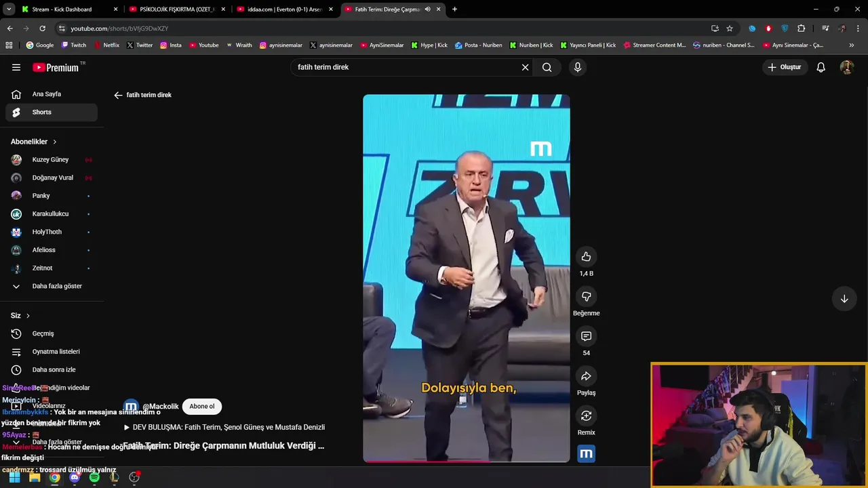Subscribe to Mackolik with Abone ol
The height and width of the screenshot is (488, 868).
click(x=201, y=407)
